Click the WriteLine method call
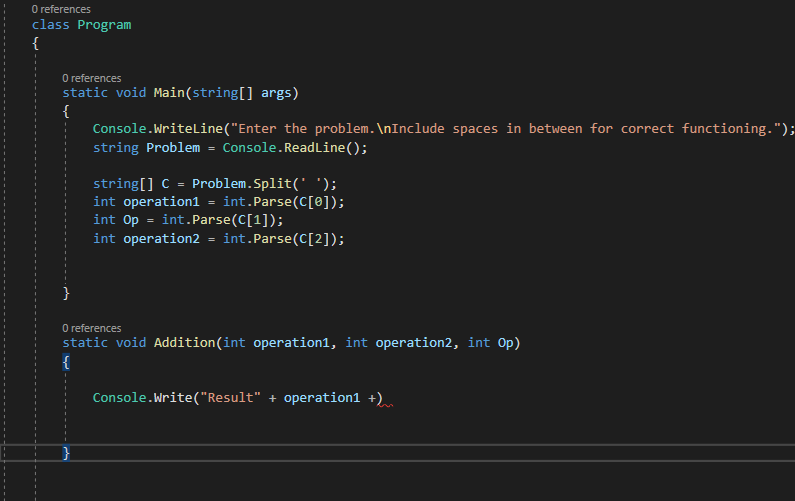795x501 pixels. [x=188, y=129]
